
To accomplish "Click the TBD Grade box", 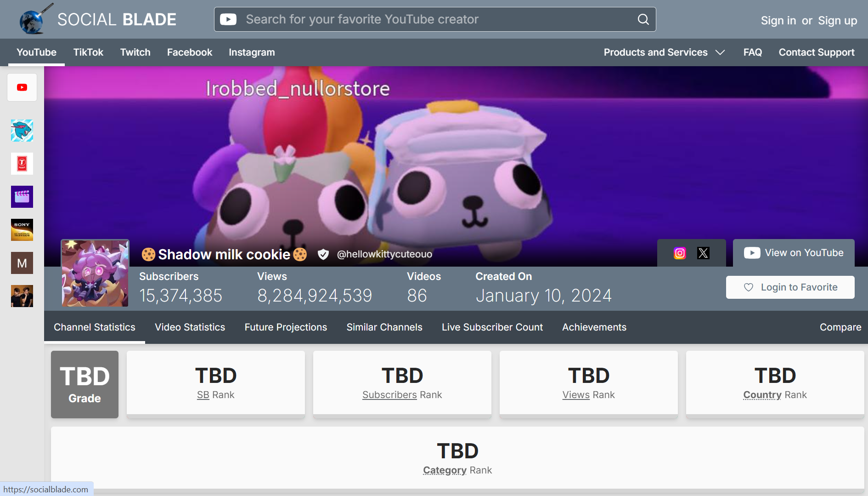I will pos(85,384).
